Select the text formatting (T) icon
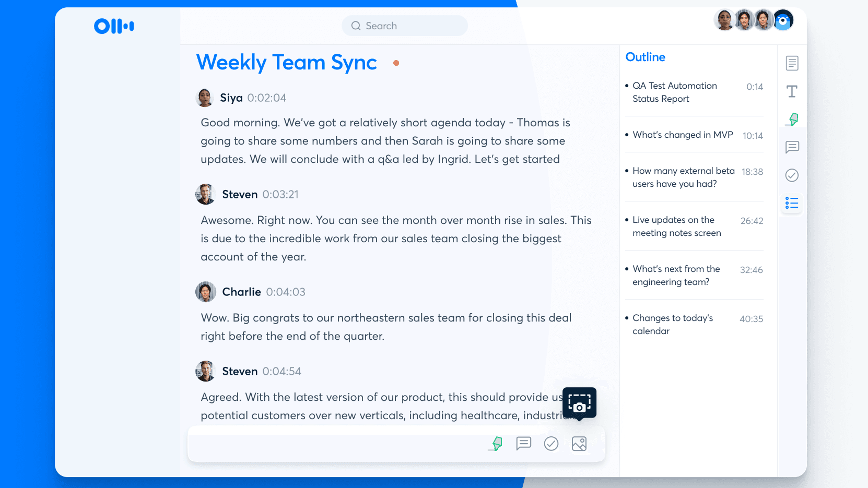This screenshot has height=488, width=868. point(792,91)
